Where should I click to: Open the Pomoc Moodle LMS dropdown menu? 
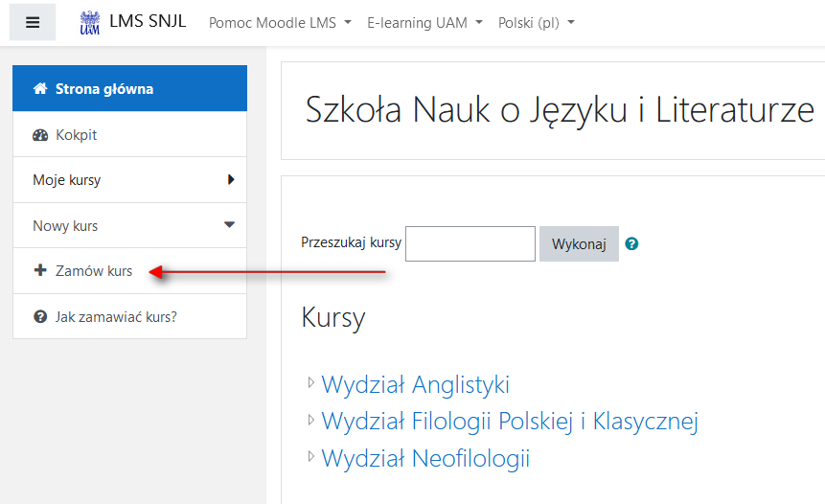(280, 23)
